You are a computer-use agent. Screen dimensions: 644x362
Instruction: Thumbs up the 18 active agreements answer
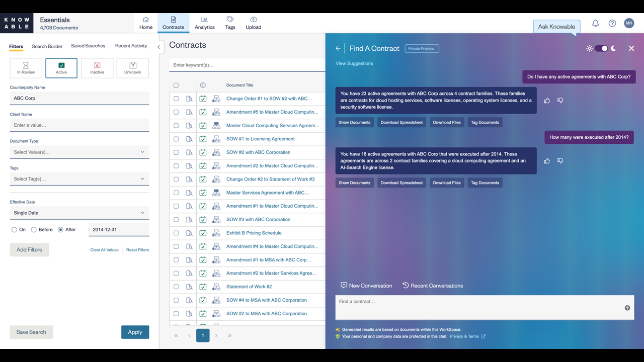(x=547, y=161)
